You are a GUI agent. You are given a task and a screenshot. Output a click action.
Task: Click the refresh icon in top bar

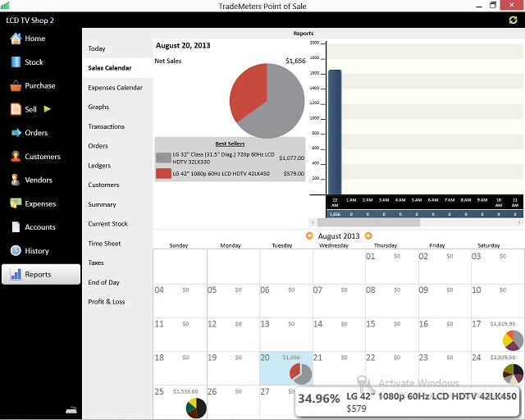point(513,20)
